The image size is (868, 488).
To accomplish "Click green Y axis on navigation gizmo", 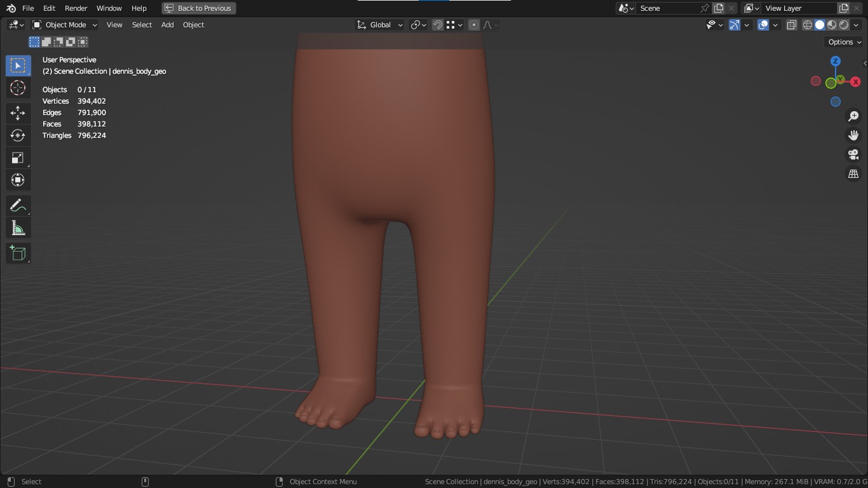I will pos(840,79).
